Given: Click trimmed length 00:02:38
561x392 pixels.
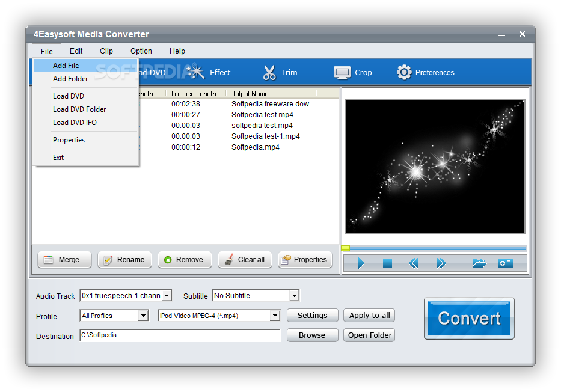Looking at the screenshot, I should pos(186,104).
